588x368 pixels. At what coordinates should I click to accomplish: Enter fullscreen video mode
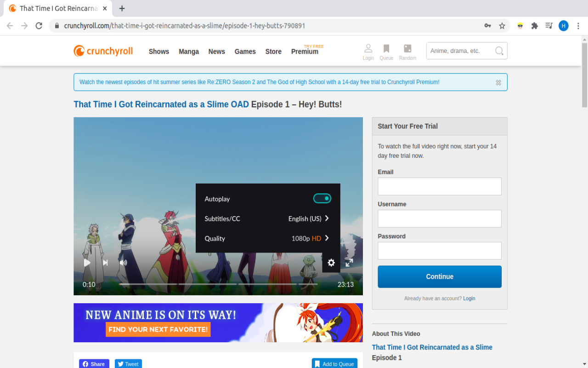349,263
